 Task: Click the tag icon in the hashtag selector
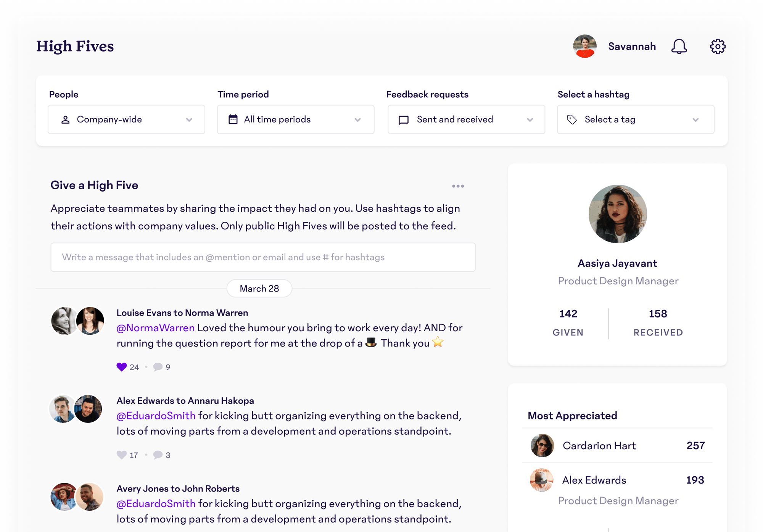571,119
